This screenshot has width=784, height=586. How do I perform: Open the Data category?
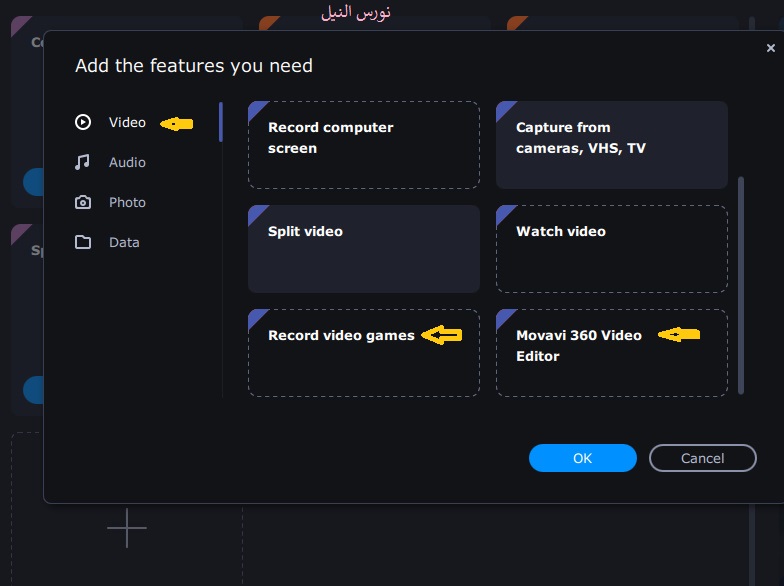124,242
